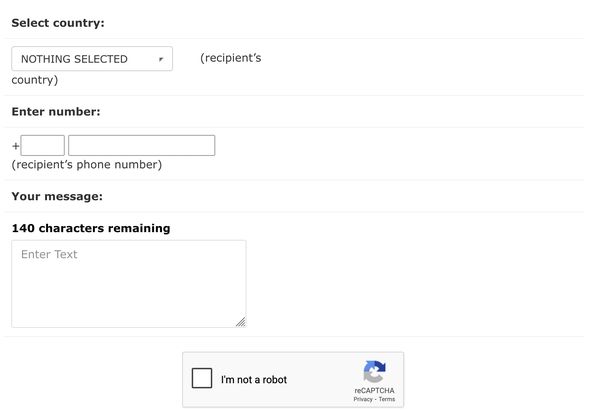Click the Enter number heading
This screenshot has height=410, width=610.
point(56,112)
